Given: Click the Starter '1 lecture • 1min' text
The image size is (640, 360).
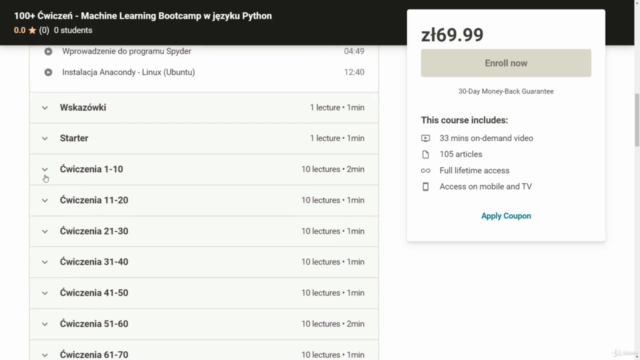Looking at the screenshot, I should pos(337,138).
